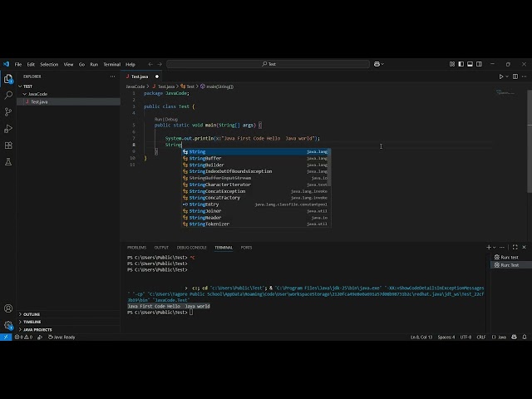
Task: Toggle the Primary Side Bar
Action: point(461,64)
